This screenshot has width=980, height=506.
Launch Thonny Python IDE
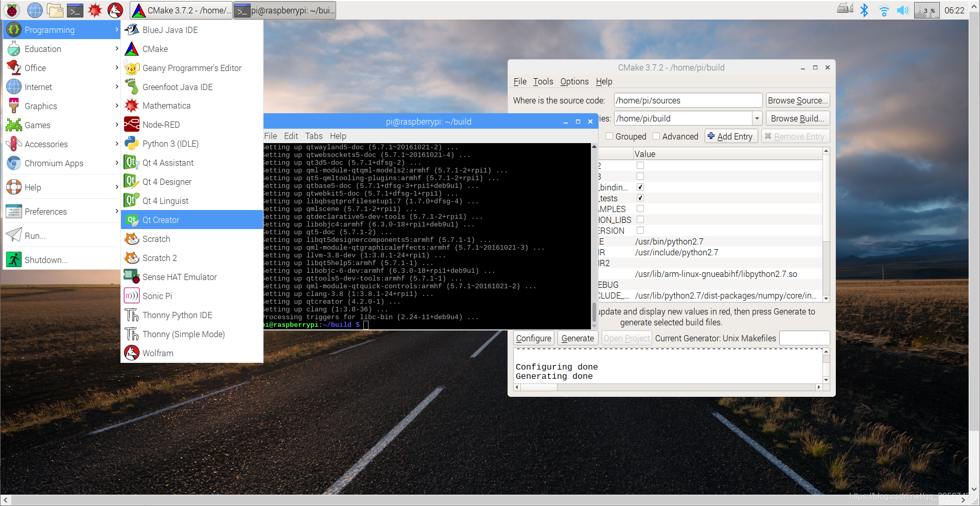coord(192,315)
